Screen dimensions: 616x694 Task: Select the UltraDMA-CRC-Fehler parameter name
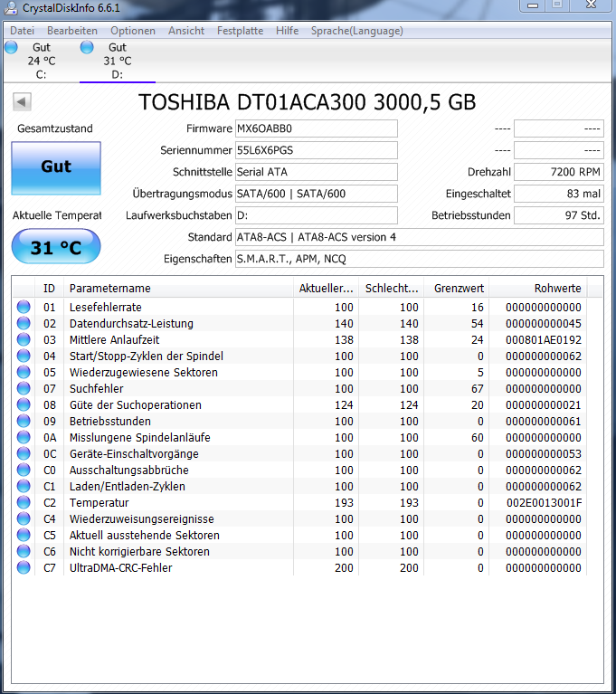point(121,568)
